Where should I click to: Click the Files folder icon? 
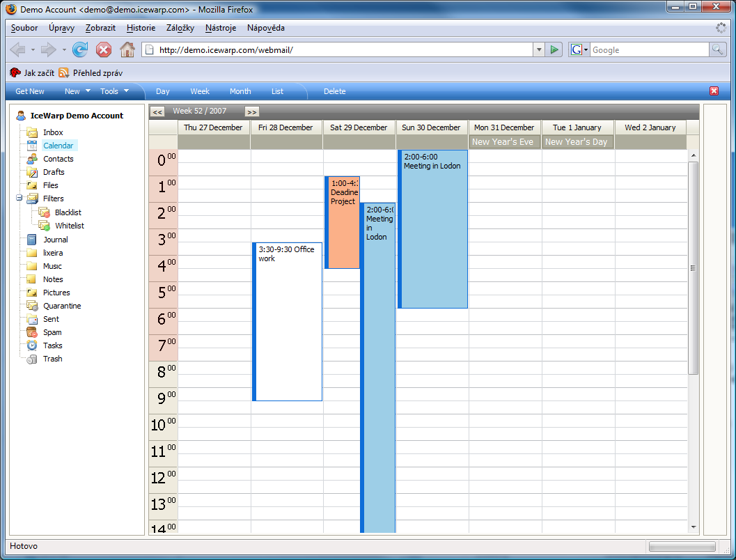(x=32, y=185)
